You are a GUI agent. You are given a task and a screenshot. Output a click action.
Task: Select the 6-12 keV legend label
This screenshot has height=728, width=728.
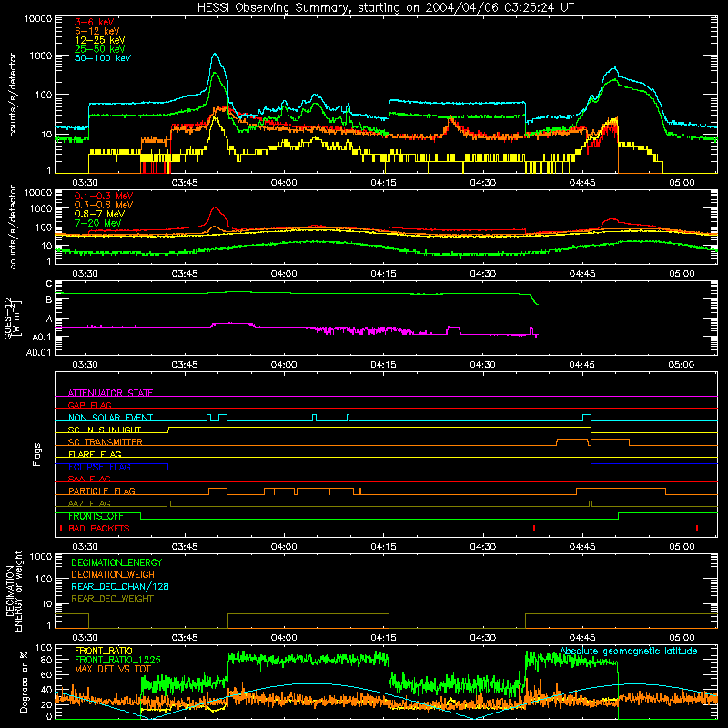[x=97, y=31]
